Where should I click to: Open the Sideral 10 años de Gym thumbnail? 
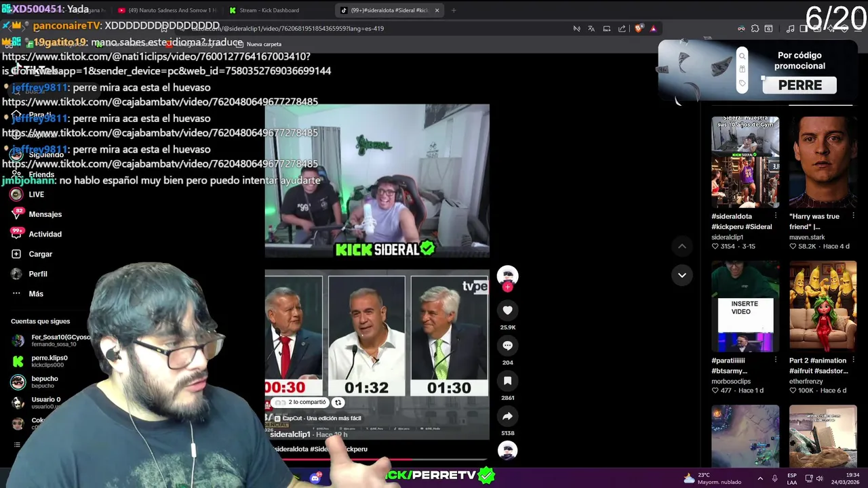pos(745,162)
